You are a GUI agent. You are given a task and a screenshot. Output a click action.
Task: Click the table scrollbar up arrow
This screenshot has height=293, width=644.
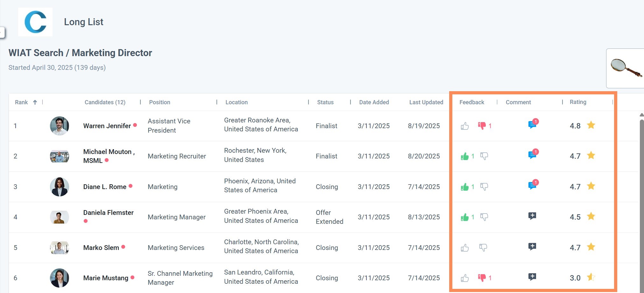(641, 115)
